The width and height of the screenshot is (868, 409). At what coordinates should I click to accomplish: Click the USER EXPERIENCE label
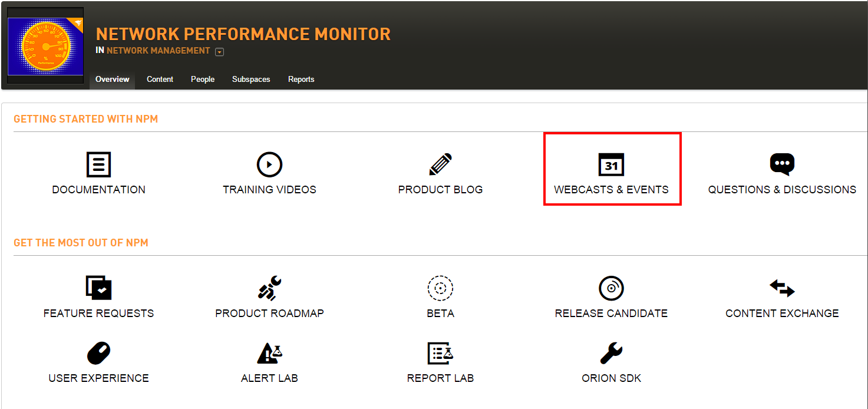tap(98, 378)
